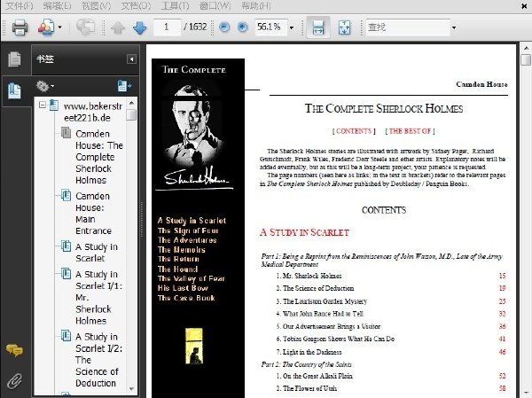Select the A Study in Scarlet bookmark
Screen dimensions: 532x398
click(x=97, y=253)
